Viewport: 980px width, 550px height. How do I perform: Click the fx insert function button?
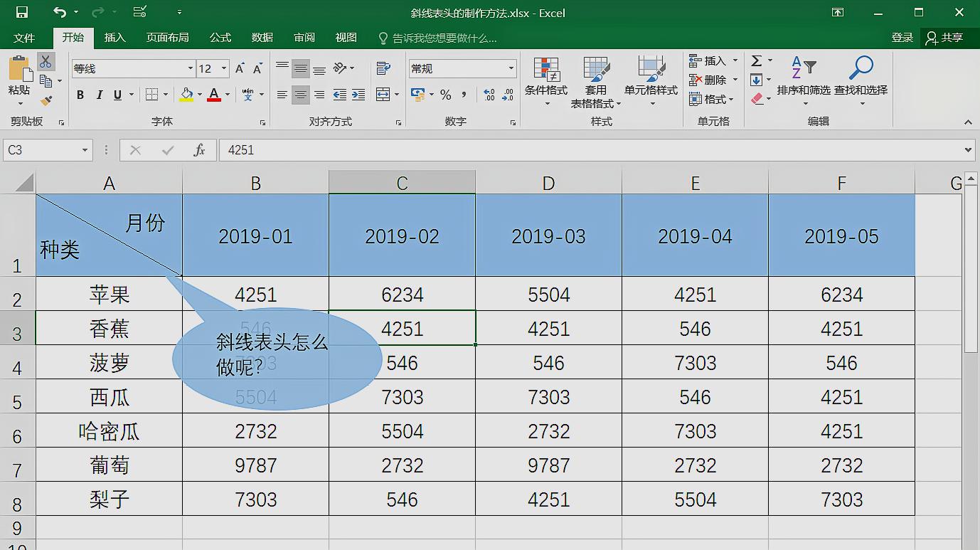tap(200, 150)
